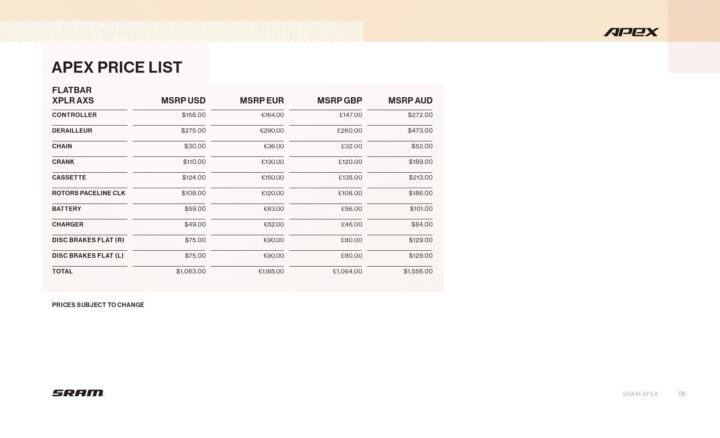
Task: Select the DERAILLEUR row label
Action: pyautogui.click(x=74, y=131)
